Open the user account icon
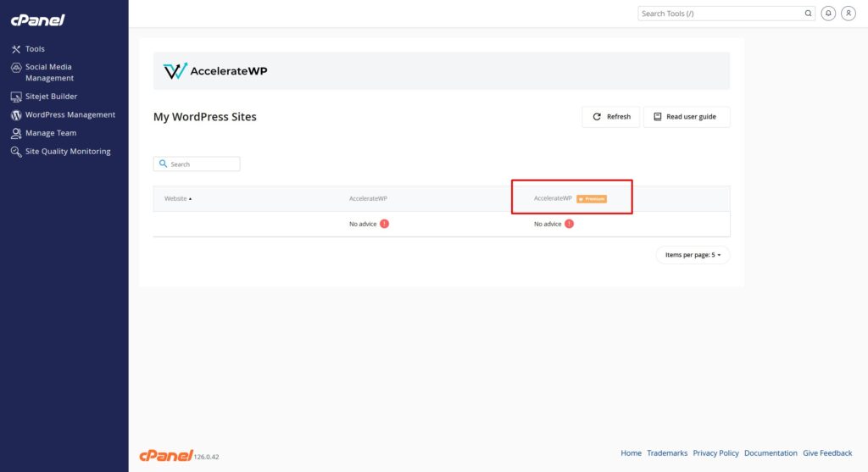The width and height of the screenshot is (868, 472). [x=848, y=14]
